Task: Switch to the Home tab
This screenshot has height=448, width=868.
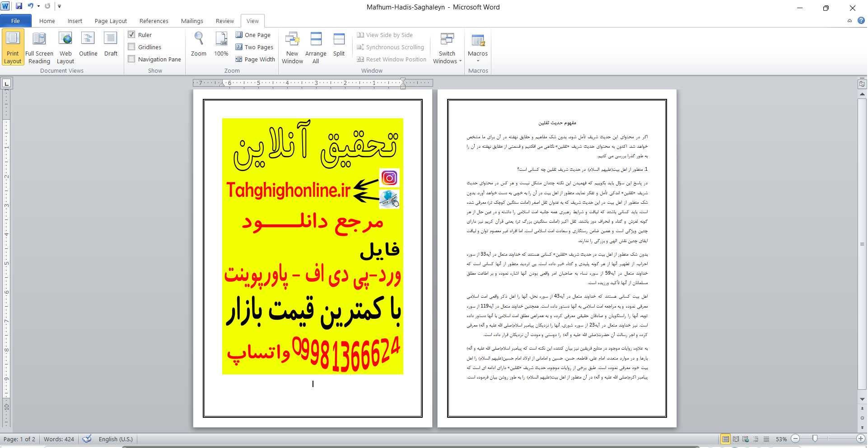Action: (x=47, y=21)
